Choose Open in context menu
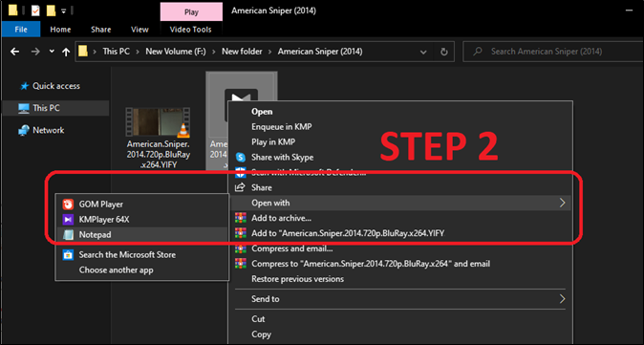Screen dimensions: 644x345 pos(262,111)
